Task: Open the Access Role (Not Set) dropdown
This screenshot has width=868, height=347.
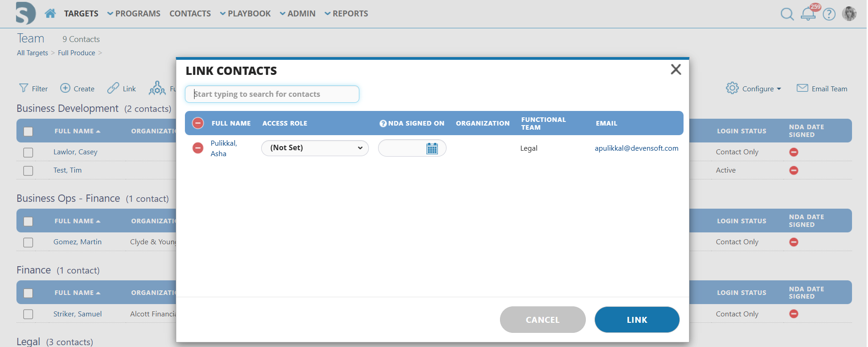Action: (x=315, y=148)
